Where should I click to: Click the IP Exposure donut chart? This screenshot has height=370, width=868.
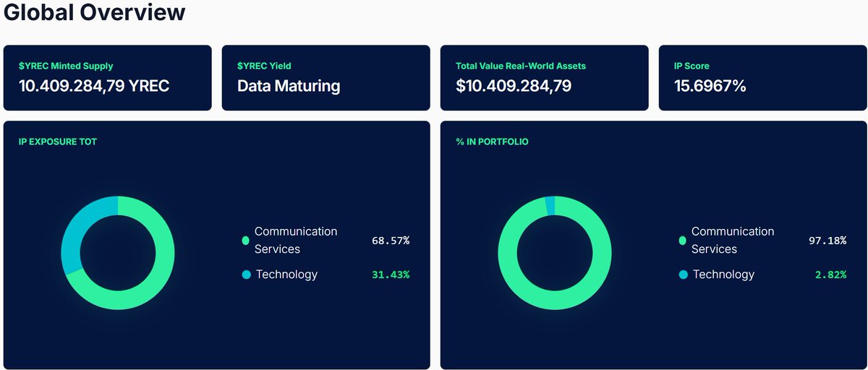pyautogui.click(x=118, y=253)
